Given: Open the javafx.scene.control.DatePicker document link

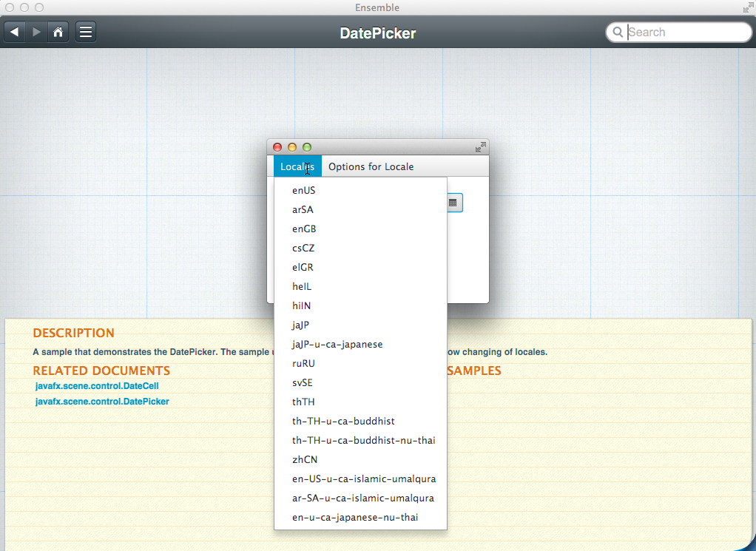Looking at the screenshot, I should point(102,402).
